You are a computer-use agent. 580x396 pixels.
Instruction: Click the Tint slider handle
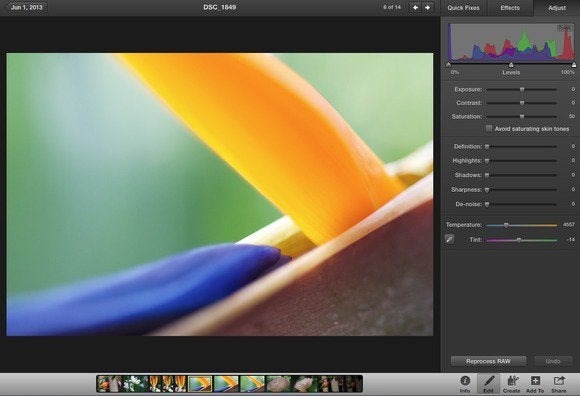(x=519, y=240)
